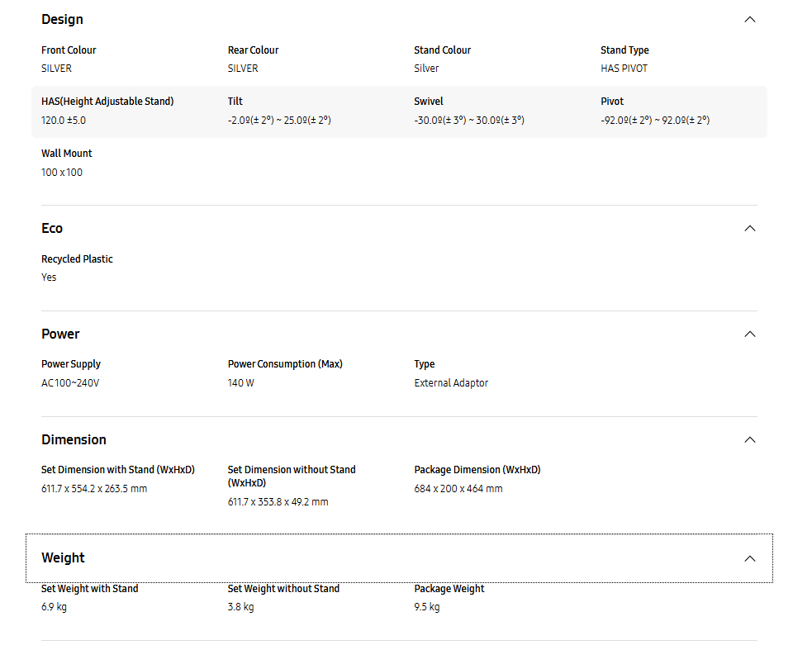Click the HAS(Height Adjustable Stand) label
Image resolution: width=812 pixels, height=645 pixels.
pyautogui.click(x=107, y=102)
